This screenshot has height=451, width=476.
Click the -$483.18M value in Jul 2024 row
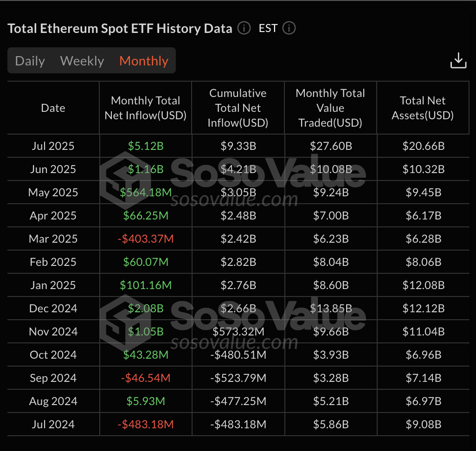coord(145,424)
